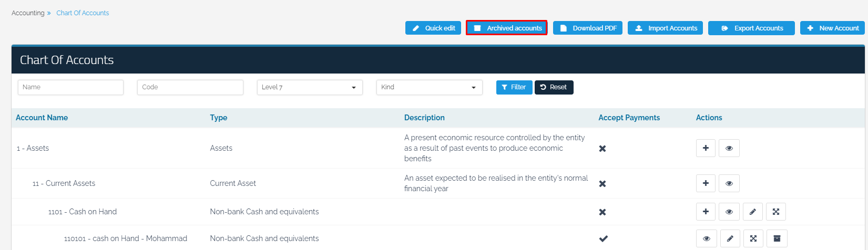Add sub-account under 11 - Current Assets
The width and height of the screenshot is (868, 250).
(x=706, y=183)
